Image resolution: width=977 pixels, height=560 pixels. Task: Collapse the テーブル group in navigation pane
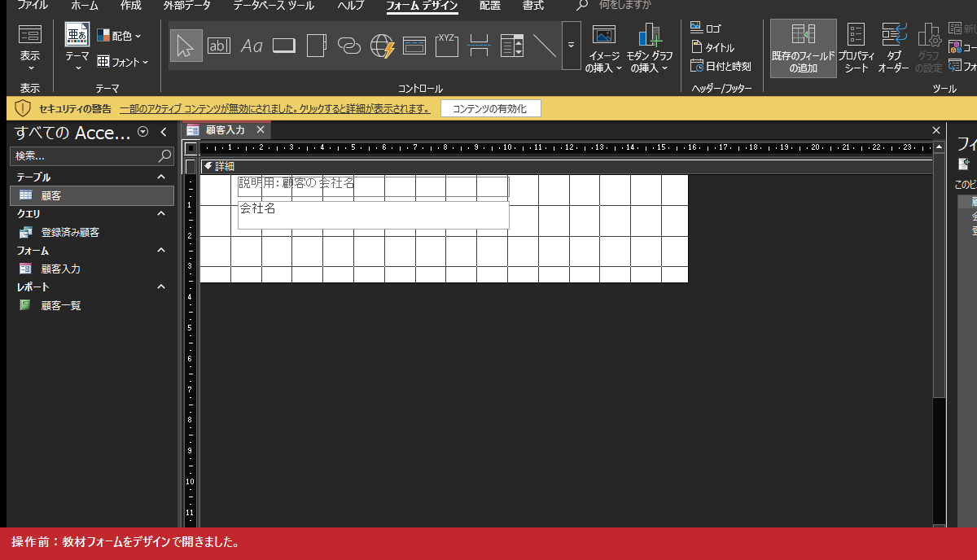click(161, 177)
